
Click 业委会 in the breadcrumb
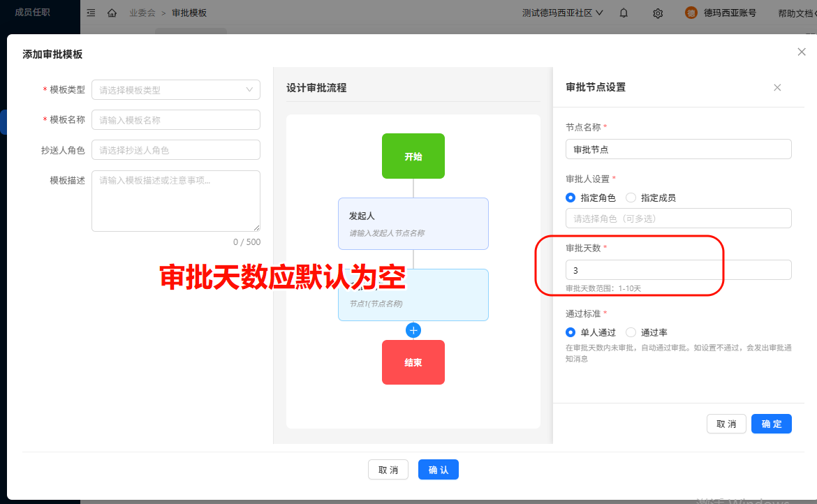click(142, 13)
